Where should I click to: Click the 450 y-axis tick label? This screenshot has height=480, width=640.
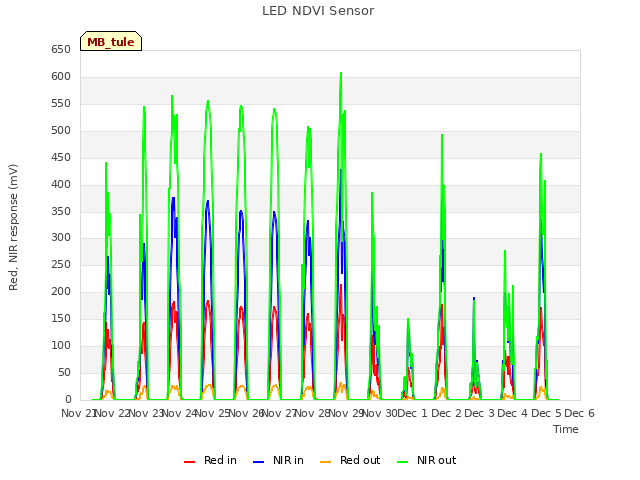[61, 158]
